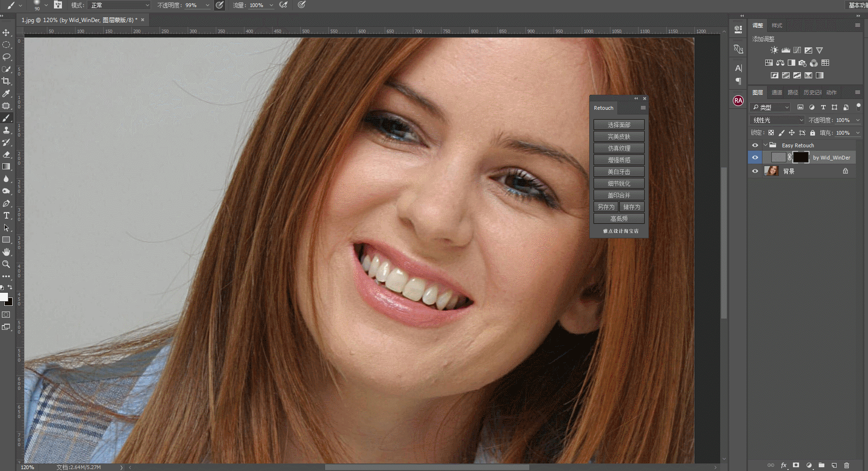The image size is (868, 471).
Task: Switch to the 样式 tab
Action: pyautogui.click(x=777, y=25)
